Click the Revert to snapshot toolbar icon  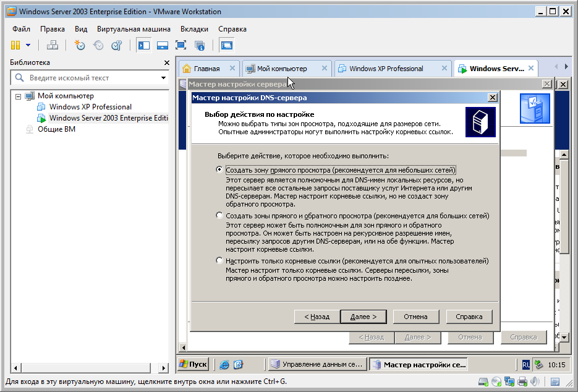[98, 45]
